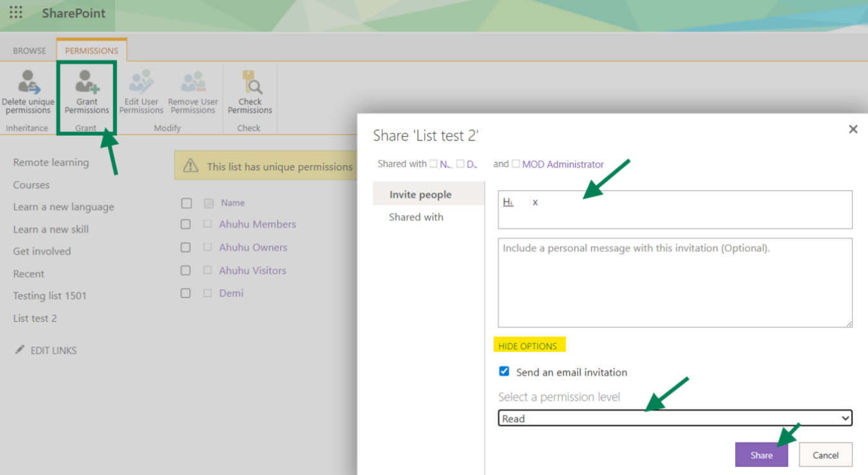Check the box for Ahuhu Members

(186, 225)
